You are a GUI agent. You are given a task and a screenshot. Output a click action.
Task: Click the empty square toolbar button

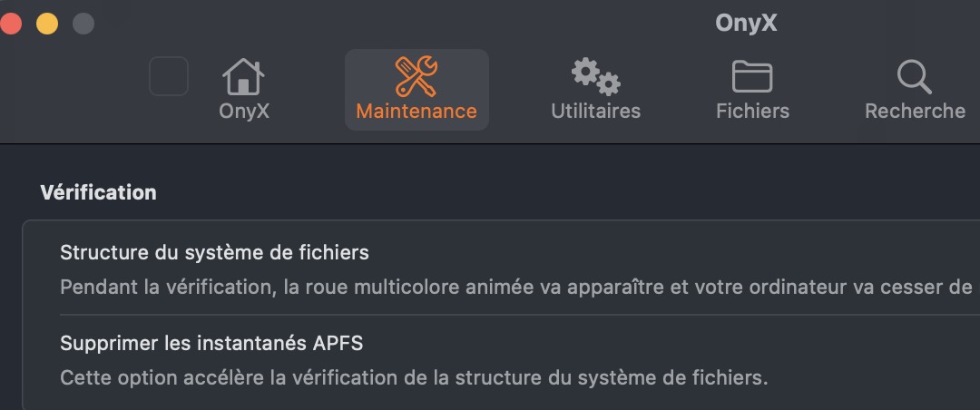(x=169, y=76)
